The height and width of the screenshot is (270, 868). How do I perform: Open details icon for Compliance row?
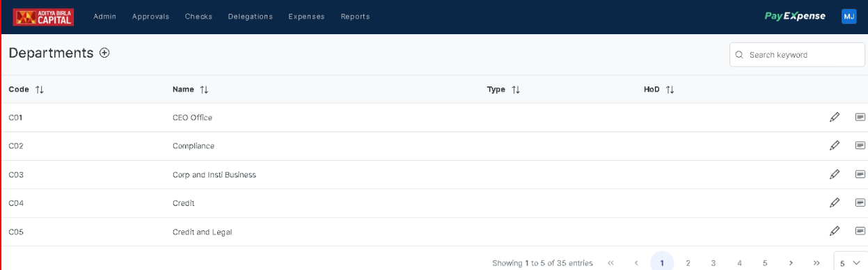pyautogui.click(x=860, y=145)
